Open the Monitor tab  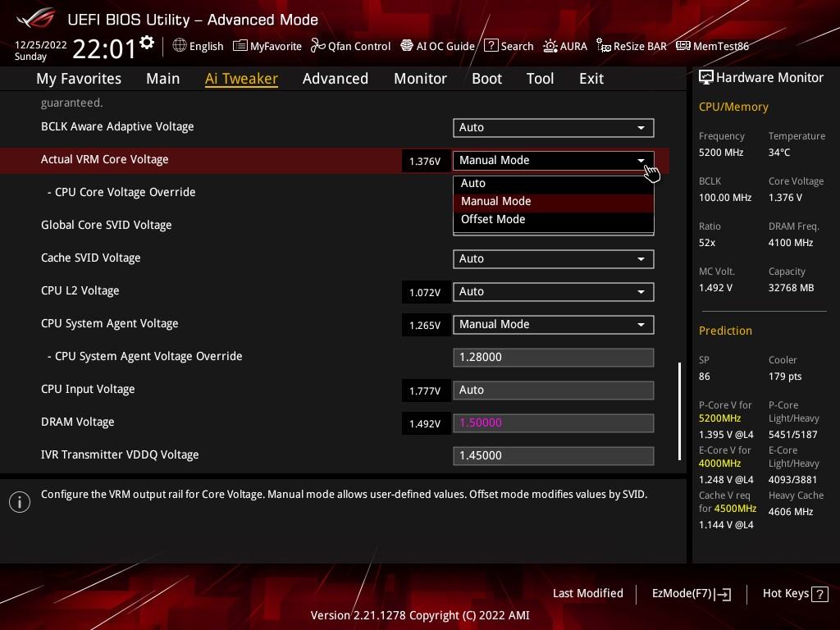coord(420,78)
